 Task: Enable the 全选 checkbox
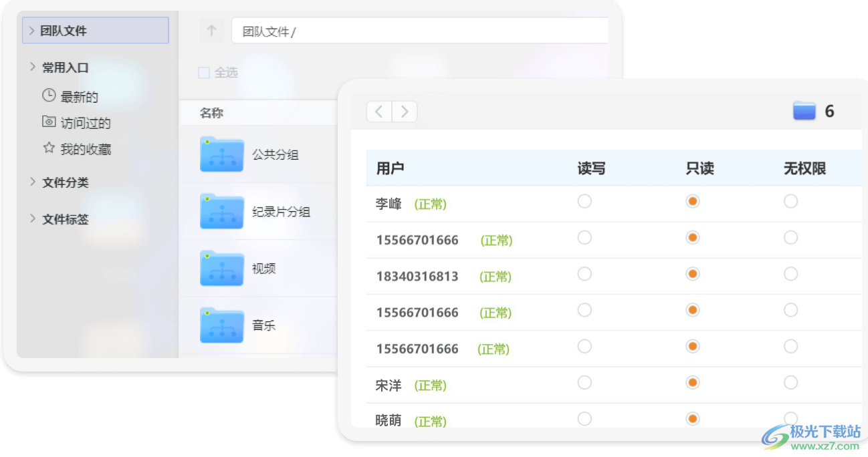tap(203, 72)
